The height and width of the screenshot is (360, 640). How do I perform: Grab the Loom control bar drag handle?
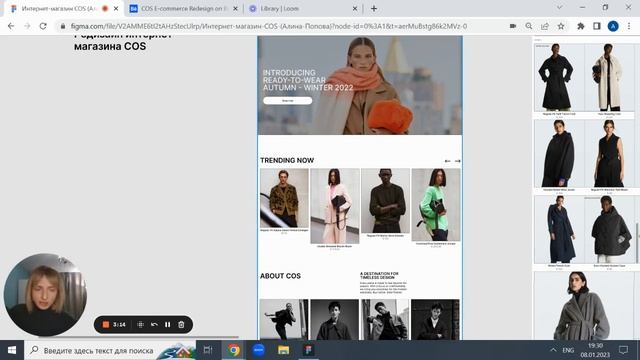coord(140,324)
